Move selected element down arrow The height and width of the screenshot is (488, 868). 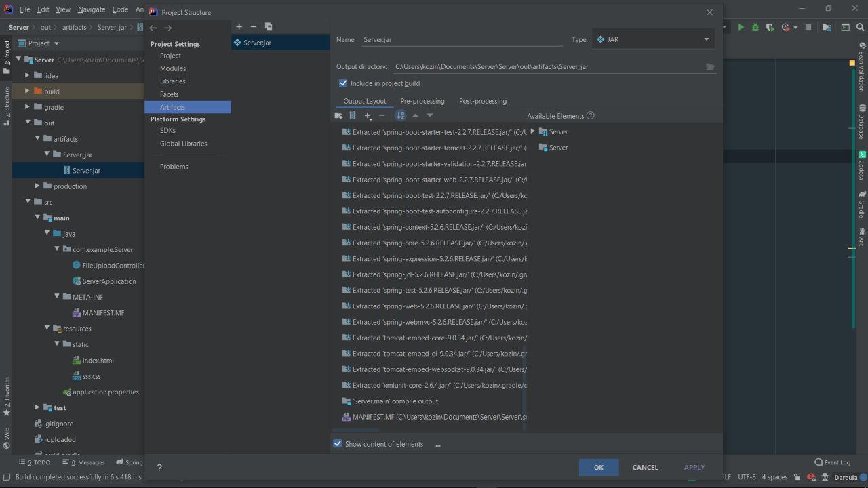[430, 115]
